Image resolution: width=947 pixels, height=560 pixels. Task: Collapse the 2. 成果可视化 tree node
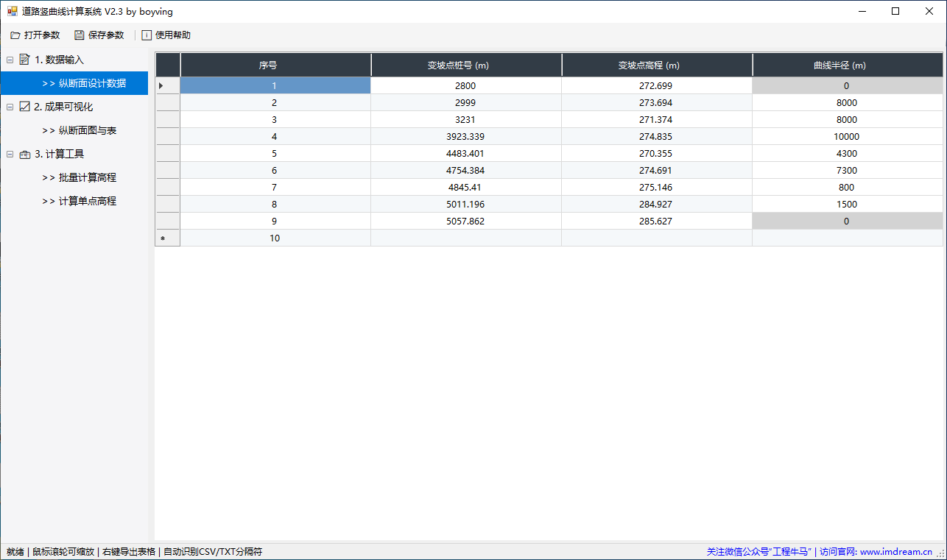(10, 107)
